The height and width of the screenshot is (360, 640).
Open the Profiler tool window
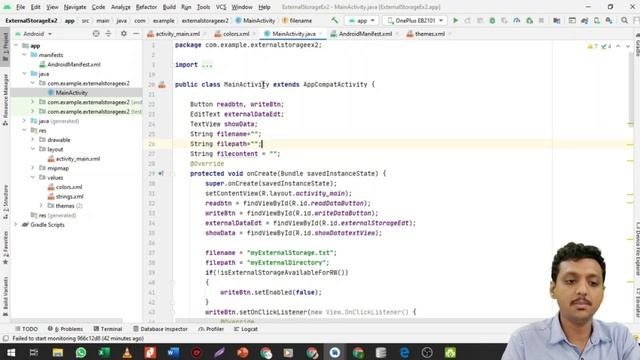(x=211, y=329)
